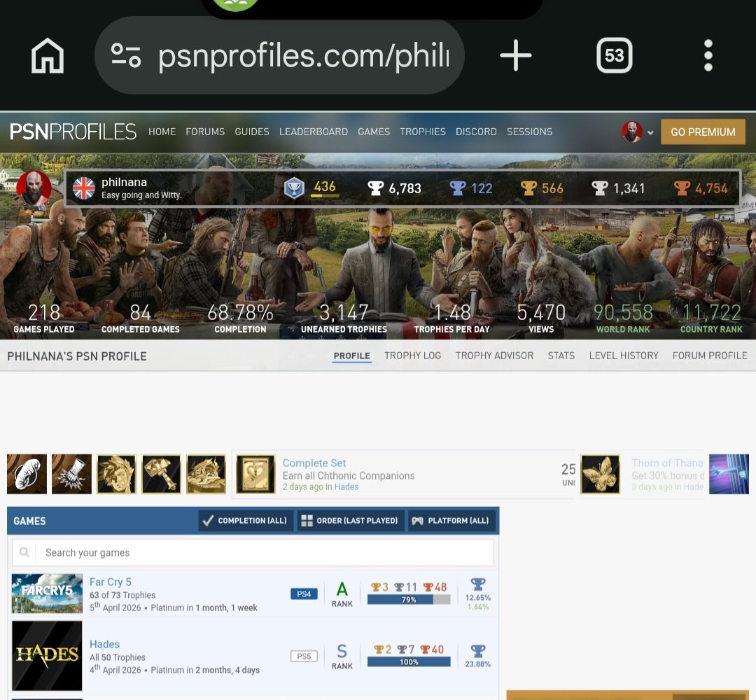This screenshot has width=756, height=700.
Task: Open site settings icon in address bar
Action: tap(126, 55)
